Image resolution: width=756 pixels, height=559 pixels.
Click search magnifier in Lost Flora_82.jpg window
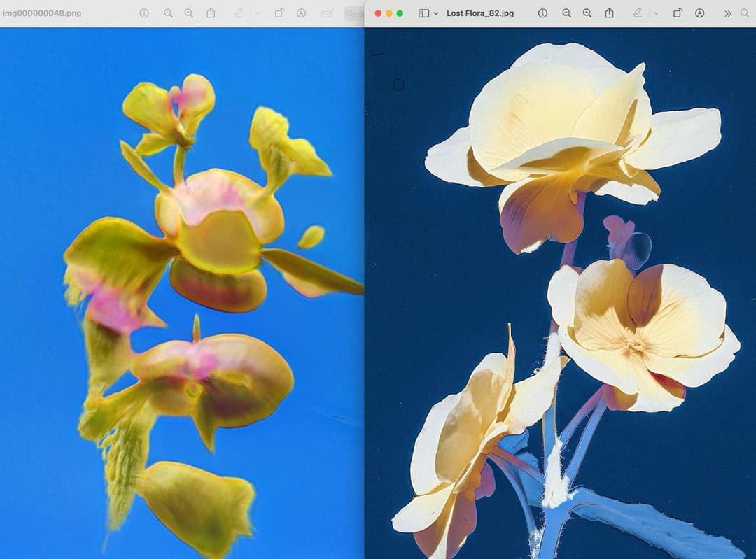745,13
